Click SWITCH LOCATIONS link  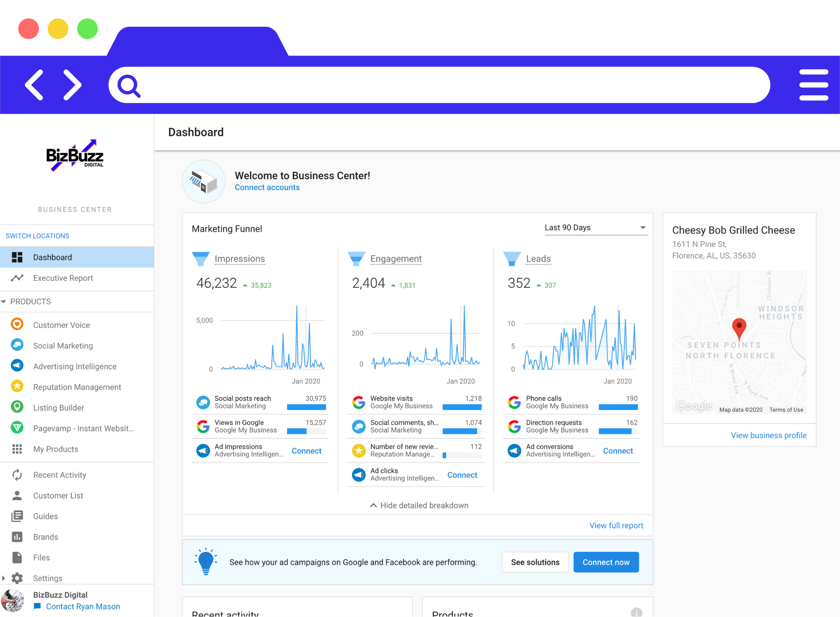[37, 236]
